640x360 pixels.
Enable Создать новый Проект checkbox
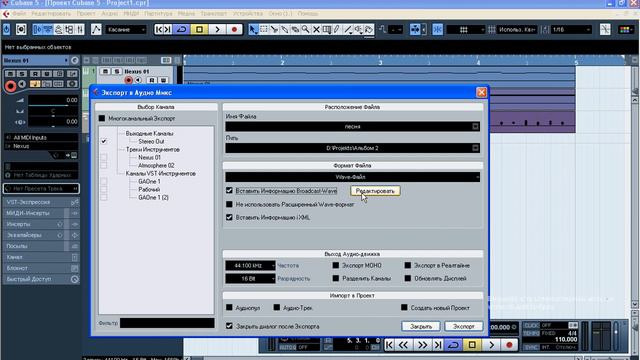(x=404, y=307)
